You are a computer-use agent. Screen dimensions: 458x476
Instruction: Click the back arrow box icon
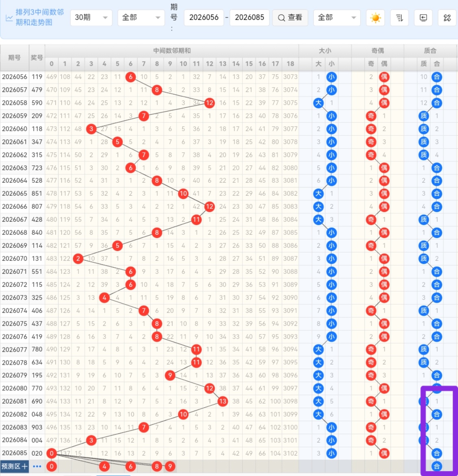pos(423,17)
